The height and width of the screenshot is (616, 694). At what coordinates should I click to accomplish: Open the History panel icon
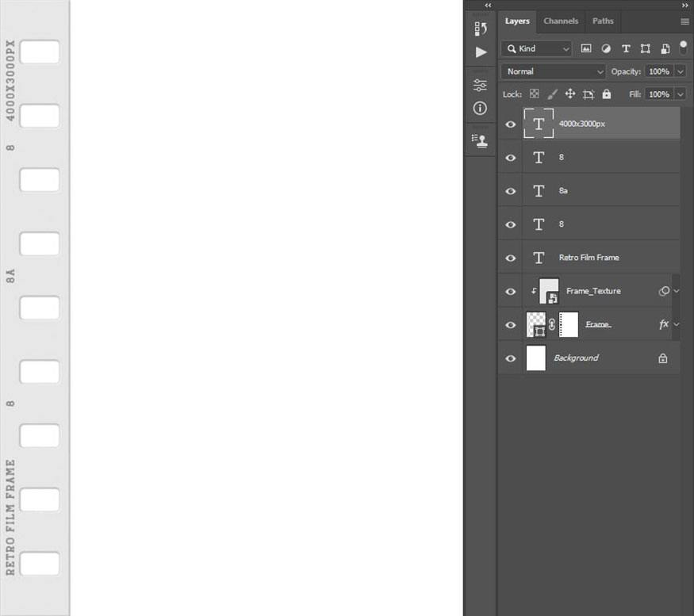[480, 29]
